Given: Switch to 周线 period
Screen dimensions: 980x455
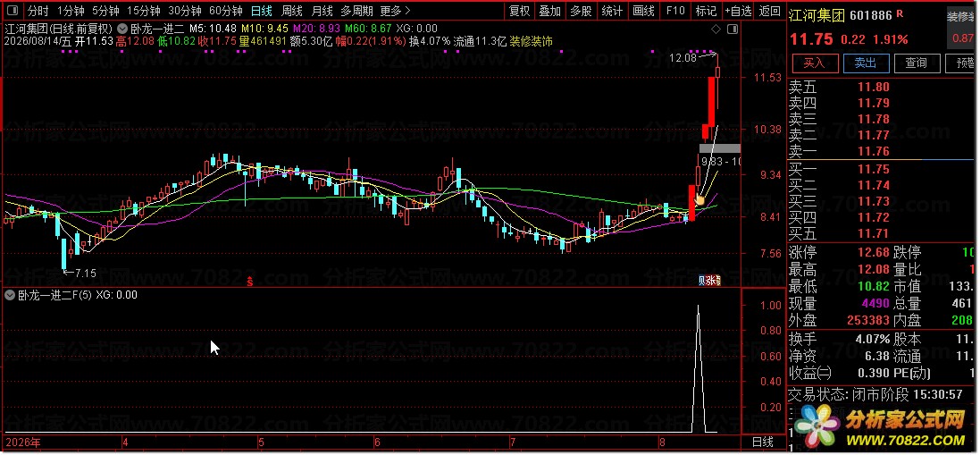Looking at the screenshot, I should click(x=291, y=11).
